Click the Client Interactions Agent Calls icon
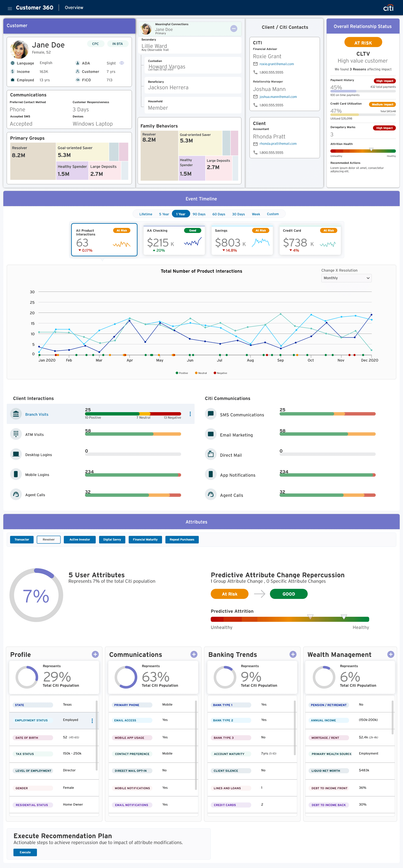Image resolution: width=403 pixels, height=868 pixels. tap(16, 494)
